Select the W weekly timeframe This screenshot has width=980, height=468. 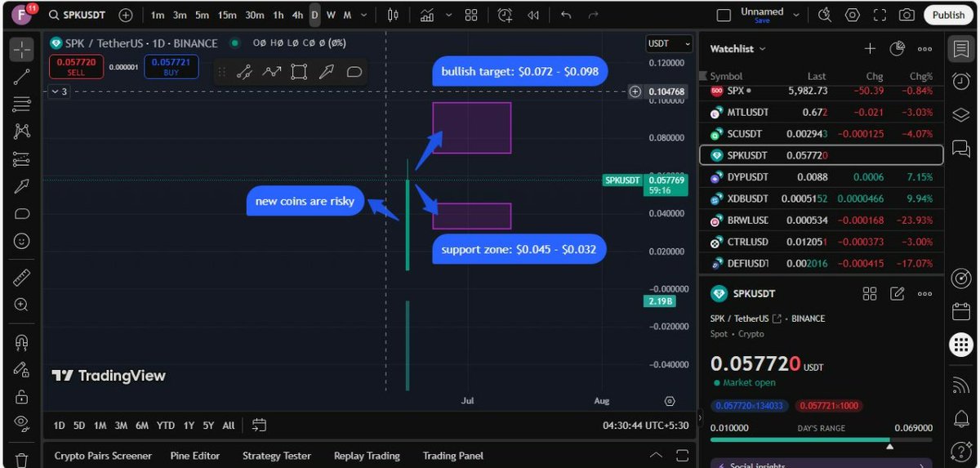point(331,15)
